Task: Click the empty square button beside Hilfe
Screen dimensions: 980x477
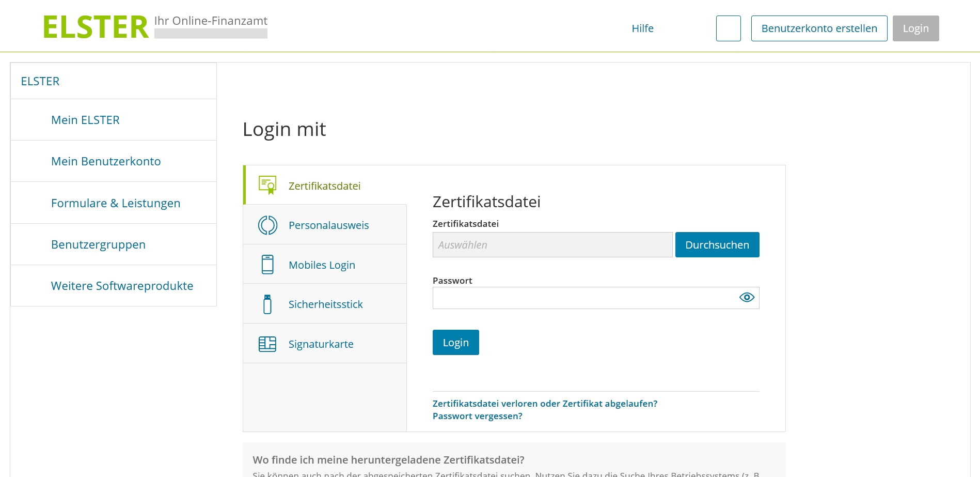Action: click(x=729, y=28)
